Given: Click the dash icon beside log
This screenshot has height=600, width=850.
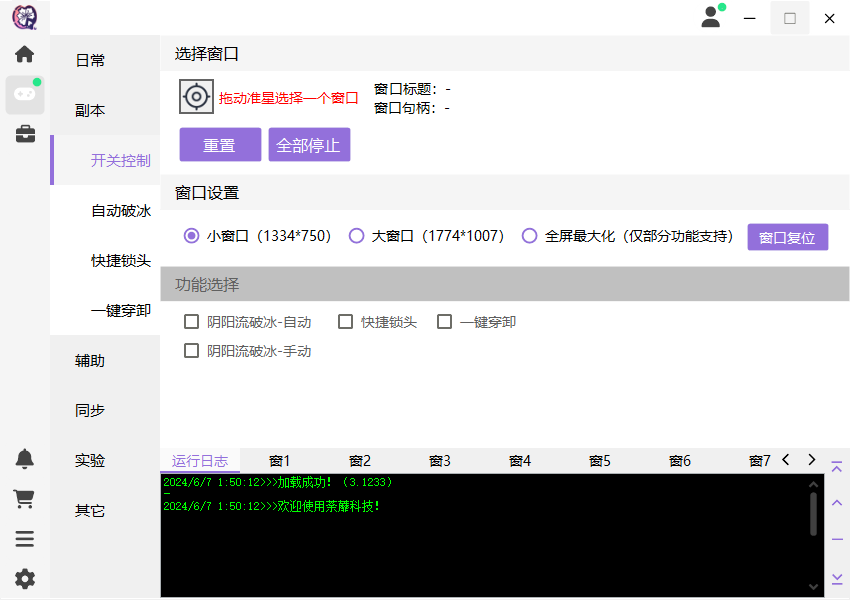Looking at the screenshot, I should point(837,539).
